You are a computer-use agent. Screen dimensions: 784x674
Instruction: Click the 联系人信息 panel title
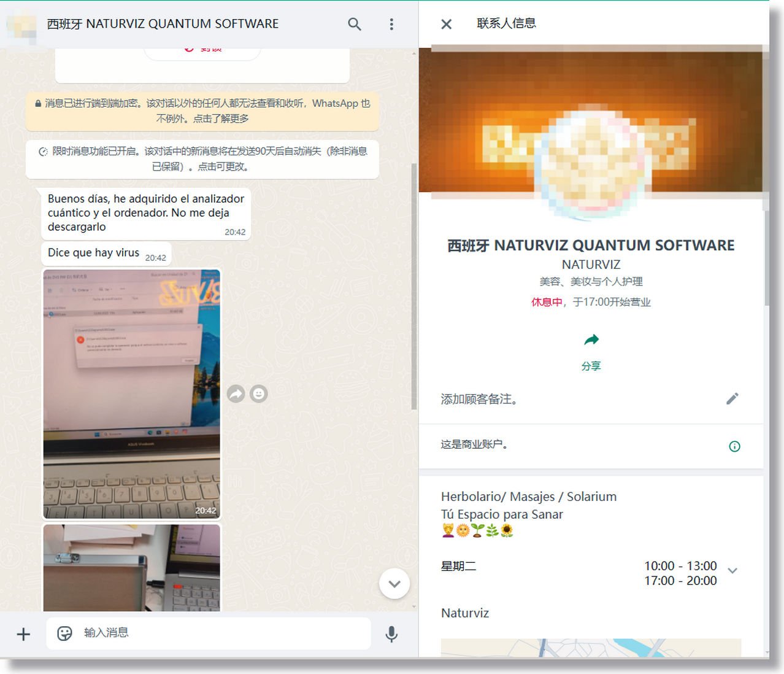pos(507,23)
